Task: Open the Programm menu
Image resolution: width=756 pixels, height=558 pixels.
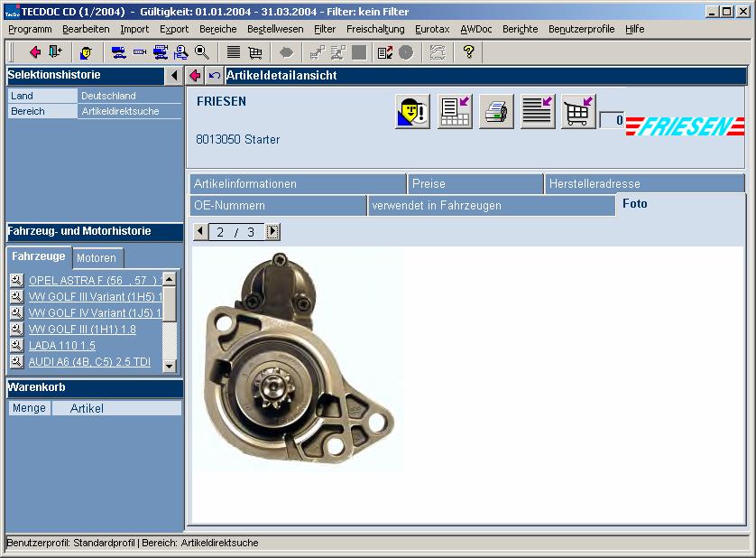Action: click(x=30, y=29)
